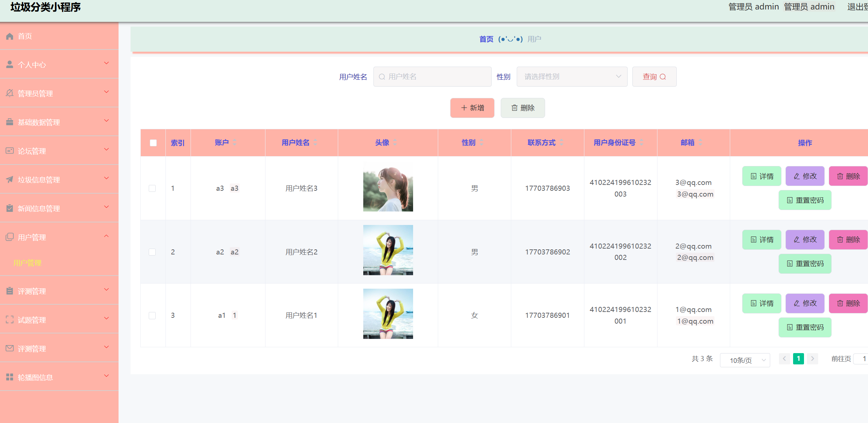Click the 用户姓名 search input field
The width and height of the screenshot is (868, 423).
click(432, 76)
